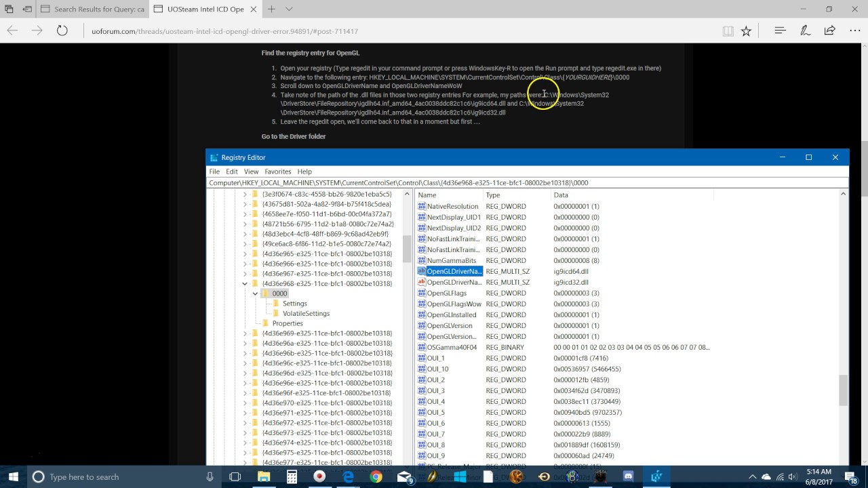Launch Cortana search with the search circle icon
This screenshot has width=868, height=488.
(39, 476)
